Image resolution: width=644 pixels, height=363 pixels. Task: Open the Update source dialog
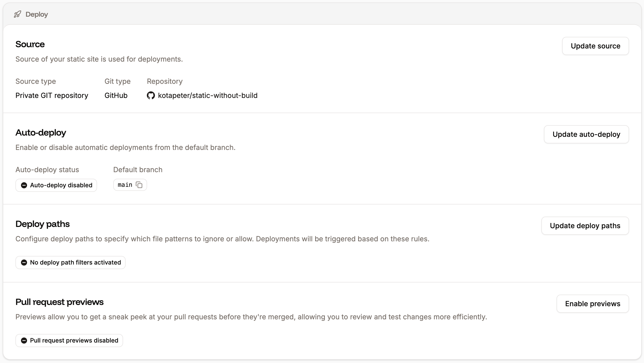[x=595, y=46]
